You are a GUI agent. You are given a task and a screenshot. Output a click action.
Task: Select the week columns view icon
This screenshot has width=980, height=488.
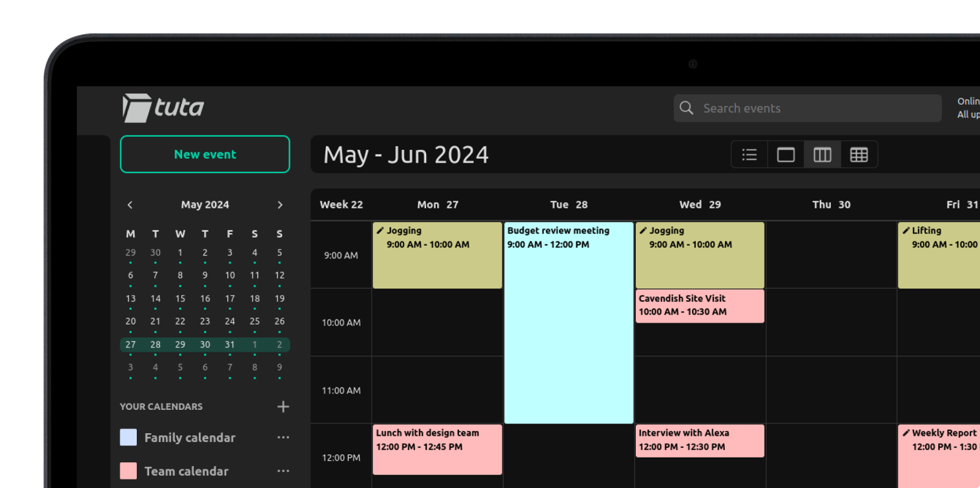pos(822,155)
